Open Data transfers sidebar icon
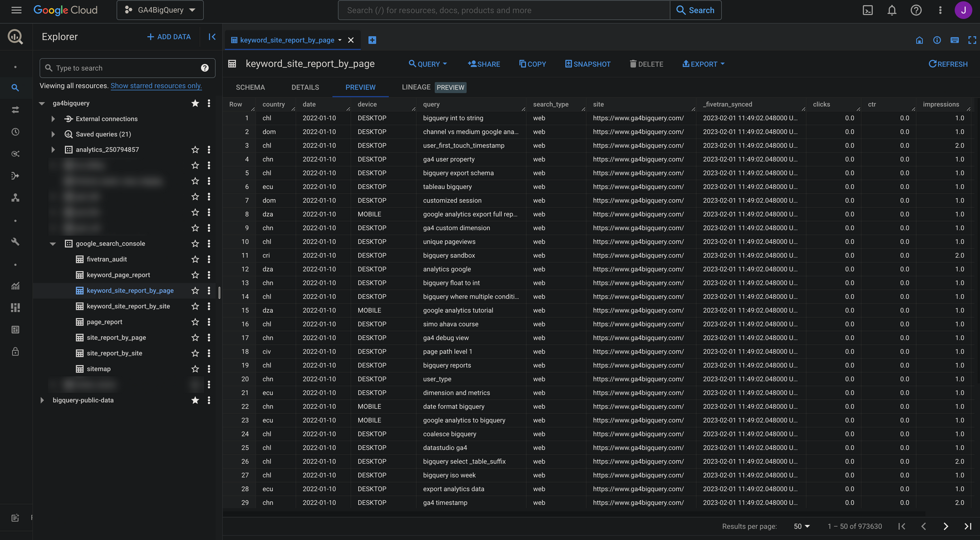 (x=15, y=110)
